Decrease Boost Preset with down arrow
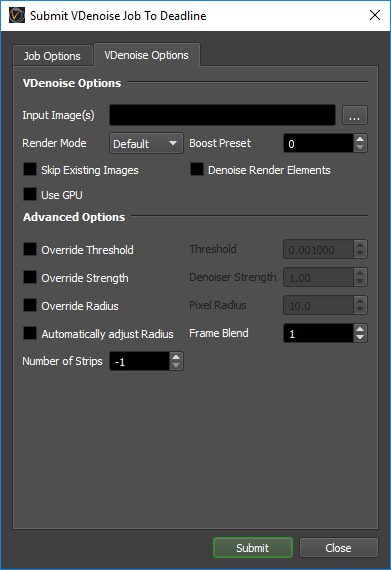This screenshot has width=391, height=570. coord(360,148)
